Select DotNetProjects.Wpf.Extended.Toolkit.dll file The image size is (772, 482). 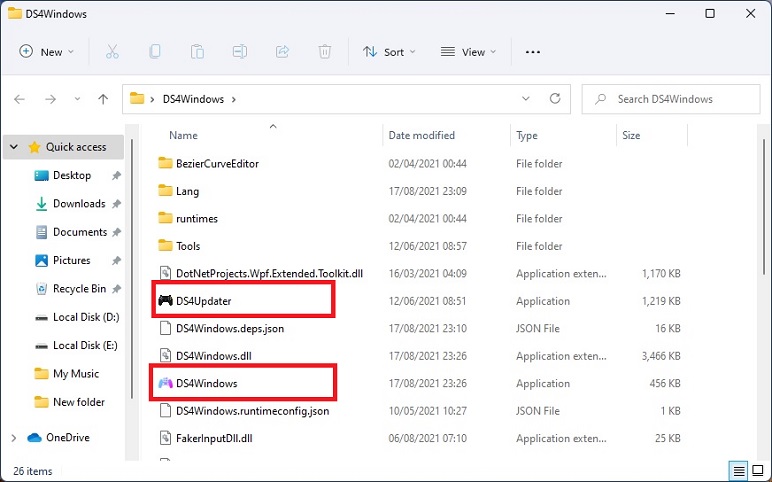(269, 273)
